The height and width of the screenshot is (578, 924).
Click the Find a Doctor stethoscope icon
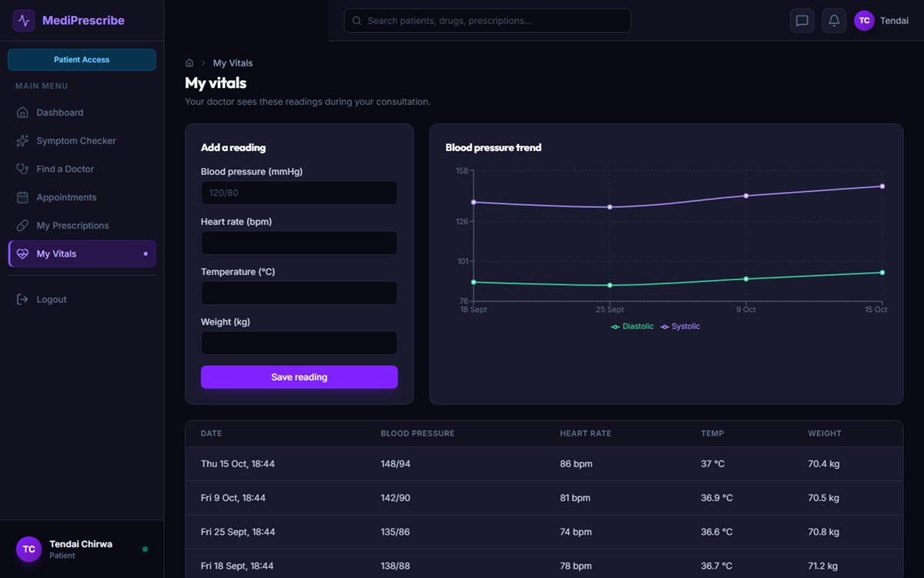pos(22,169)
